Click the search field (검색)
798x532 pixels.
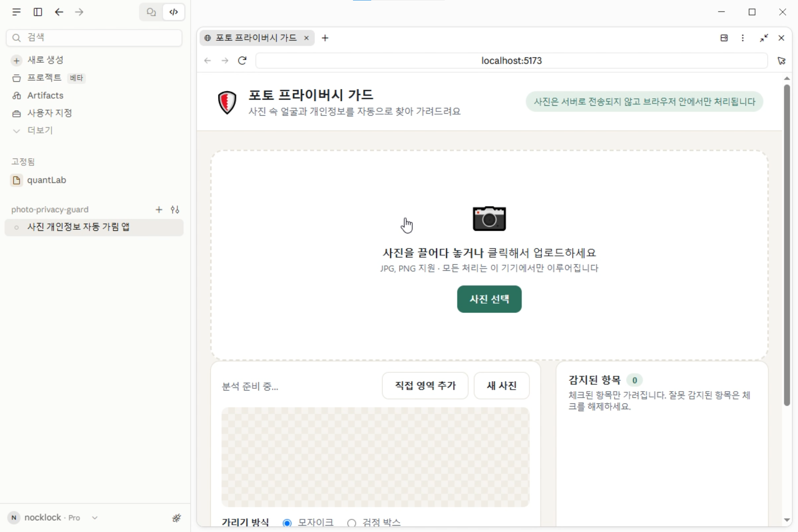94,38
